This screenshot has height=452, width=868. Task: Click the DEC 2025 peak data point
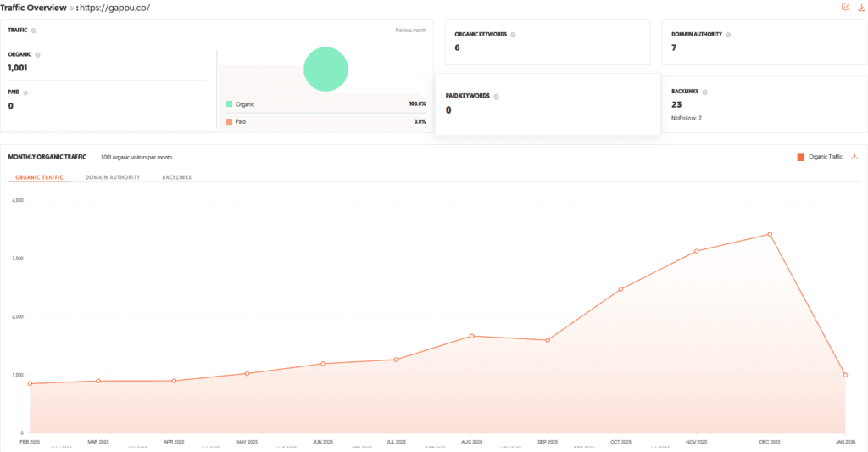pos(770,234)
